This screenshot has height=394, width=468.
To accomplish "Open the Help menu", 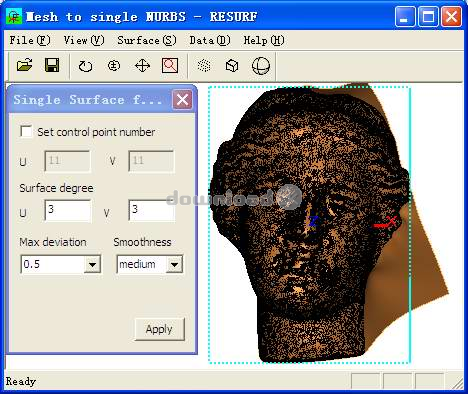I will [264, 41].
